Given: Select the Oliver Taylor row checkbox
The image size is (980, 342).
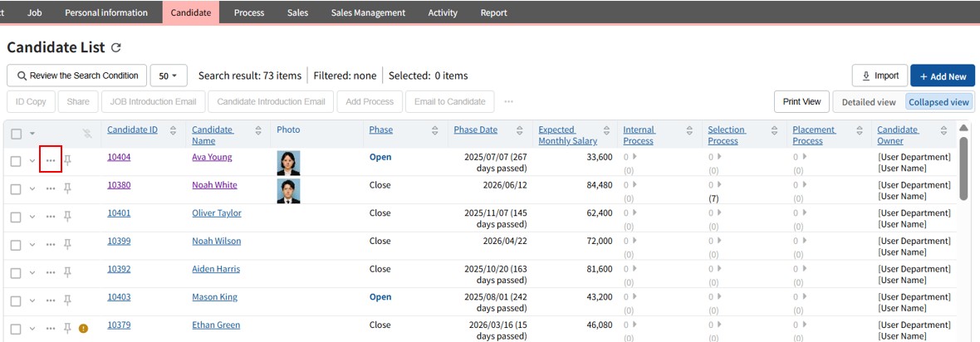Looking at the screenshot, I should (x=16, y=217).
